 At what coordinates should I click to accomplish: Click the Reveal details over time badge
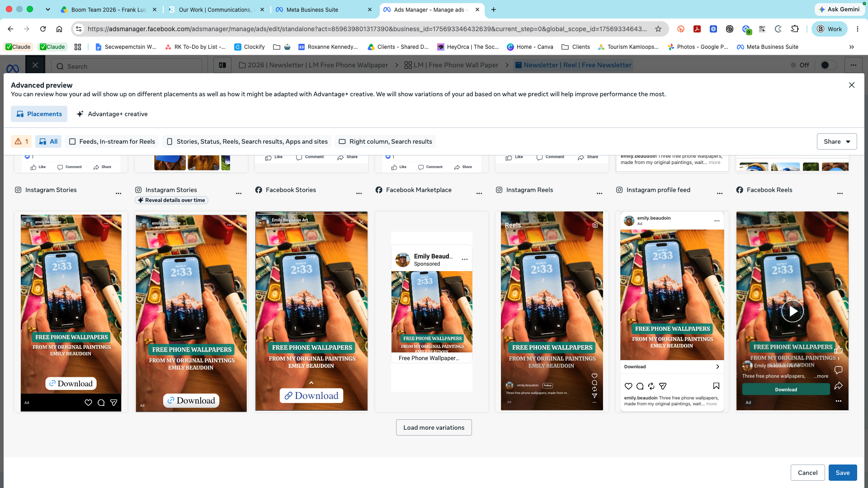171,200
